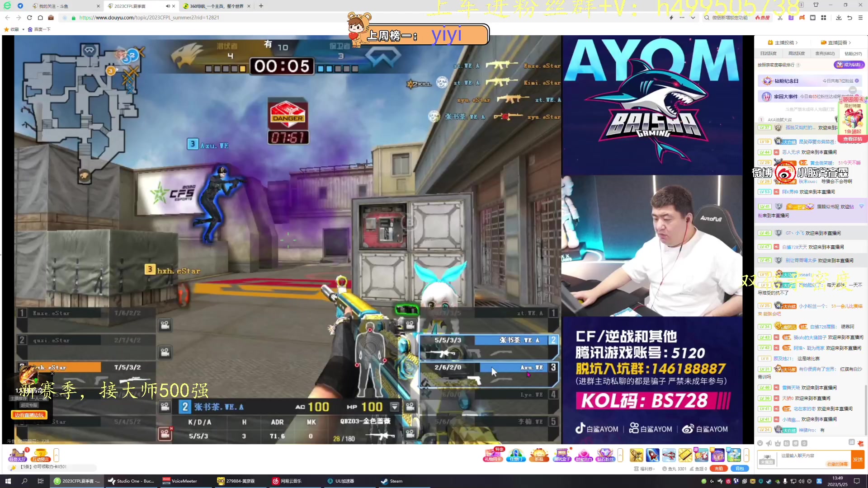Open emoji picker in chat toolbar

[760, 443]
